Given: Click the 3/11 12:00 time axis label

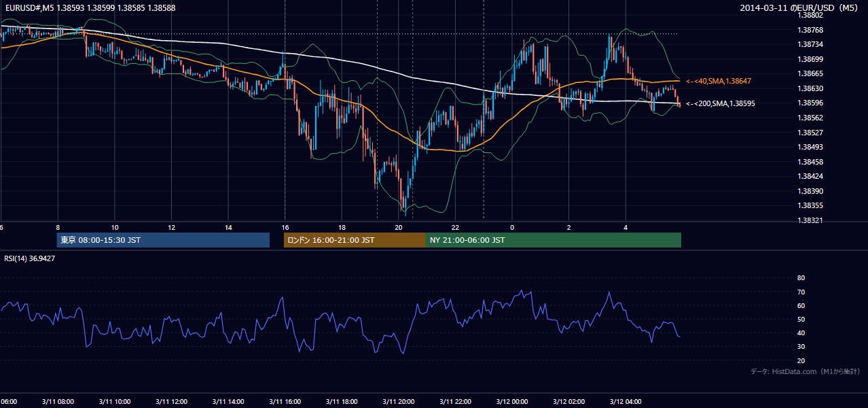Looking at the screenshot, I should 171,402.
